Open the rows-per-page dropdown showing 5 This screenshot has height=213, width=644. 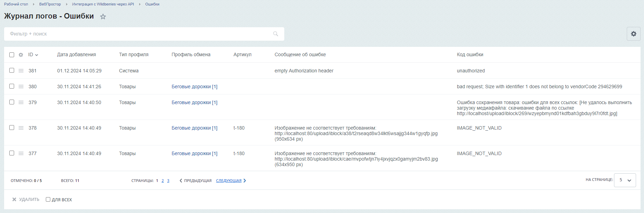pos(625,180)
